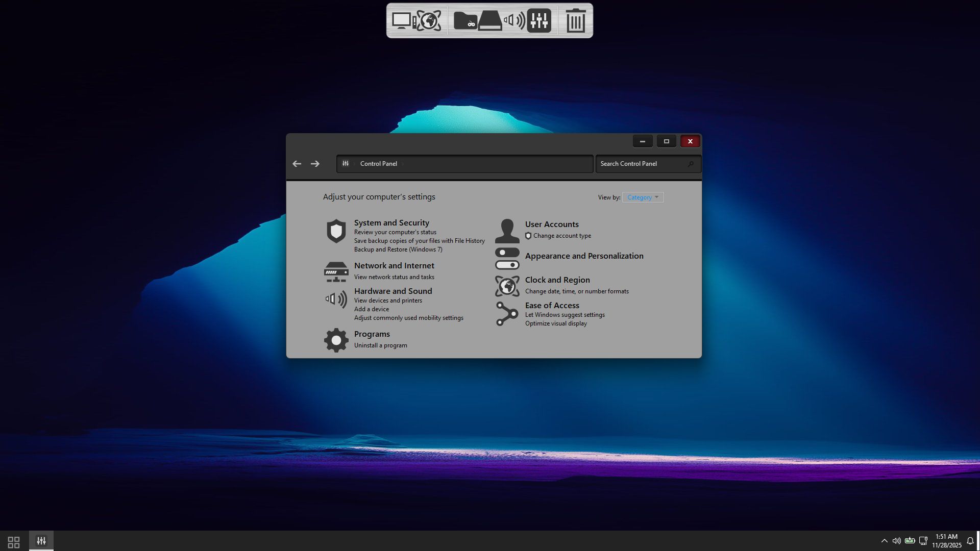Click the Appearance and Personalization toggle-switch icon
980x551 pixels.
pyautogui.click(x=507, y=259)
